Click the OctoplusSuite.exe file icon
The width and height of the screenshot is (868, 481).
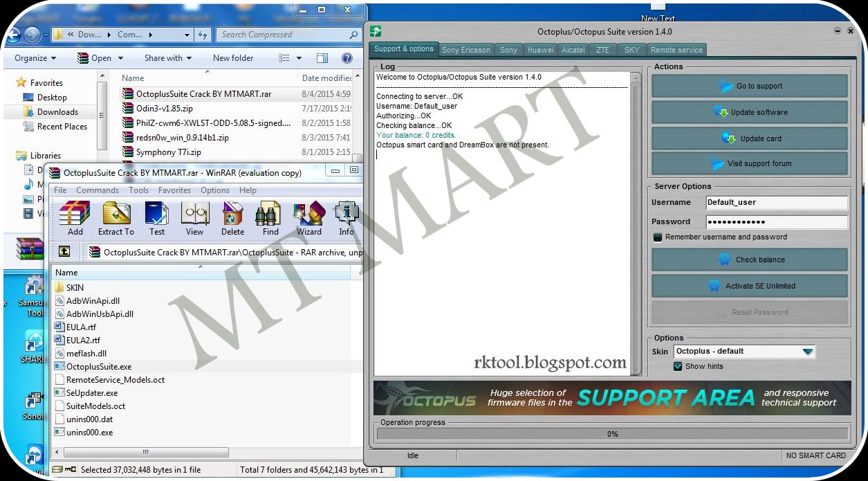tap(59, 367)
